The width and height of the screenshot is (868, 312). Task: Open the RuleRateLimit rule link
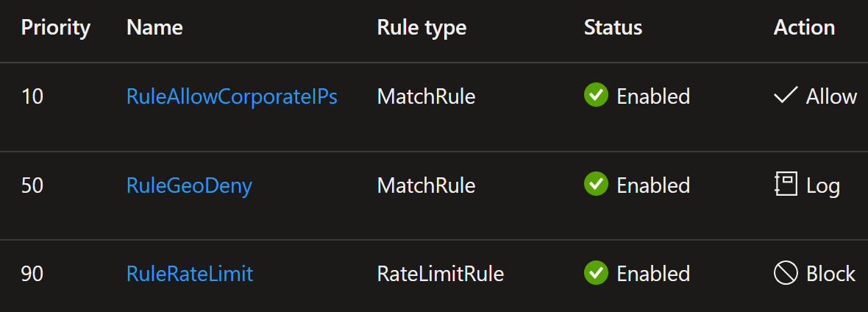click(190, 274)
